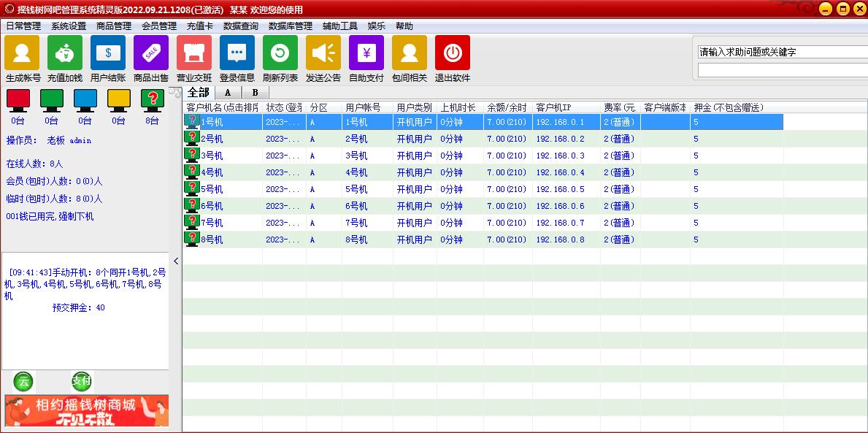Screen dimensions: 868x433
Task: Click the 退出软件 power icon
Action: (453, 53)
